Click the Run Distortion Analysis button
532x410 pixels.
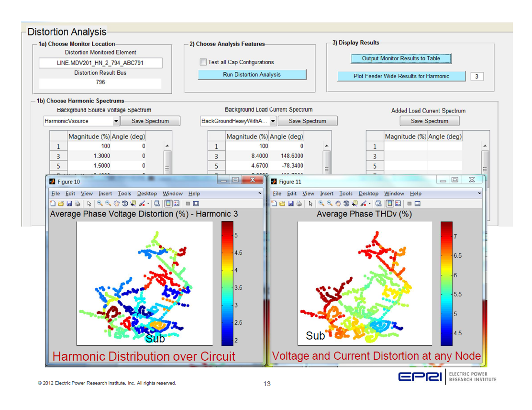252,74
